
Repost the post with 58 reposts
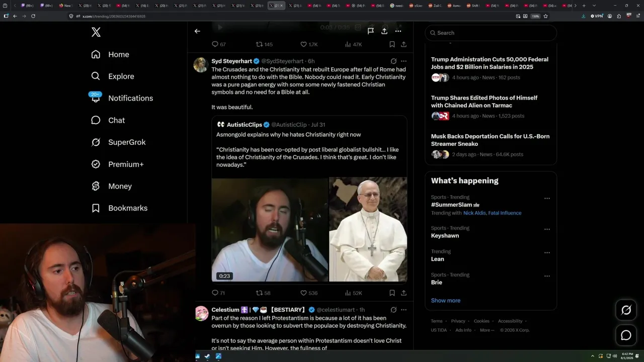[x=263, y=293]
